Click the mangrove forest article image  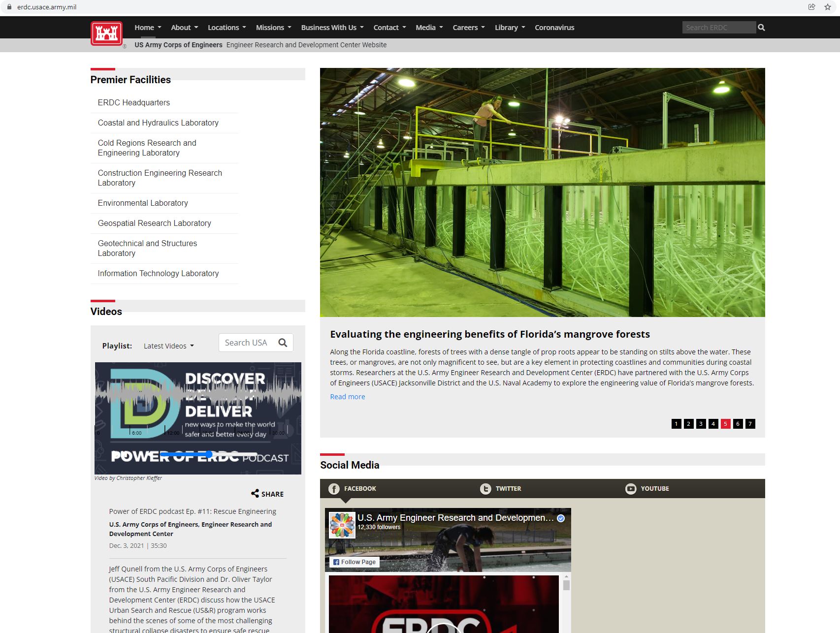[543, 192]
